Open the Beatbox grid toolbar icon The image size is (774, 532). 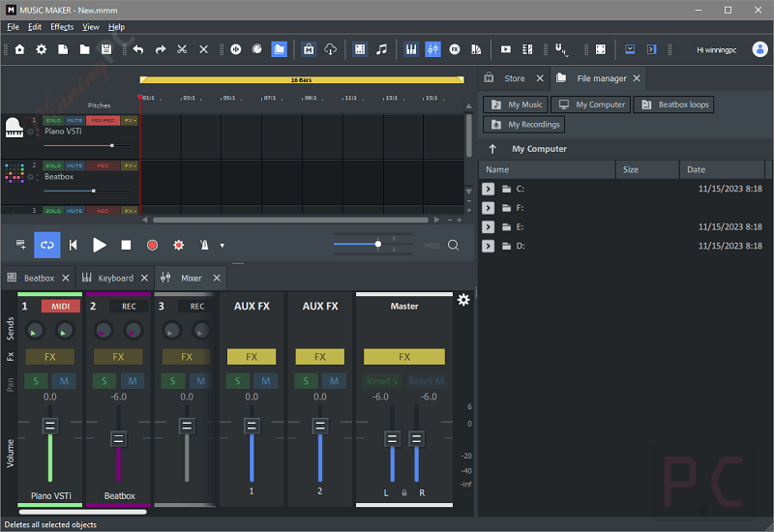tap(360, 49)
